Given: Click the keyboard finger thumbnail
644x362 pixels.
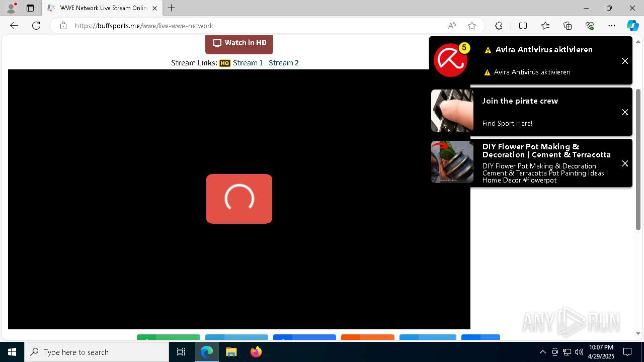Looking at the screenshot, I should click(452, 111).
